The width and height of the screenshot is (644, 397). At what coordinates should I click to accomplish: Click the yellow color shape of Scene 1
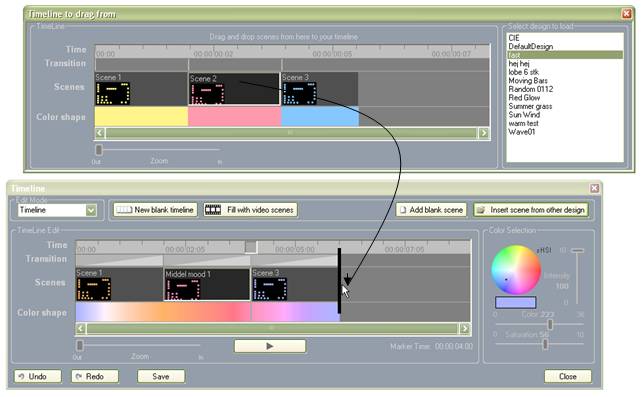tap(141, 117)
